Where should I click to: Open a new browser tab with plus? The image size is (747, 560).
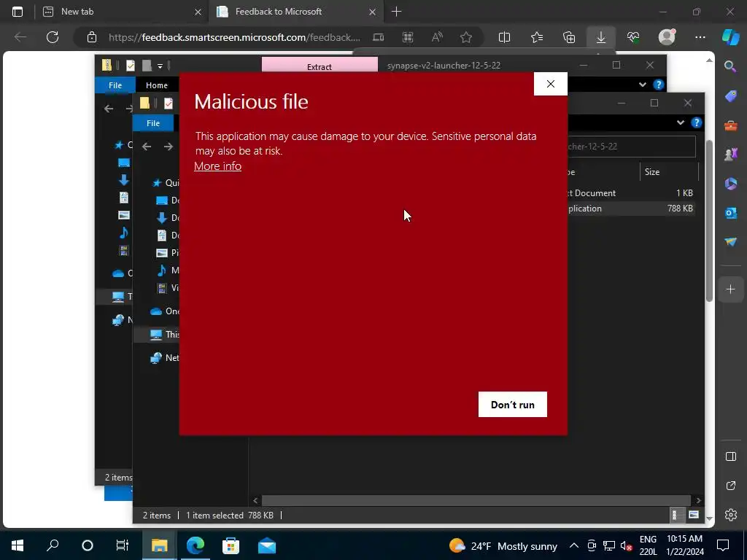(x=396, y=12)
